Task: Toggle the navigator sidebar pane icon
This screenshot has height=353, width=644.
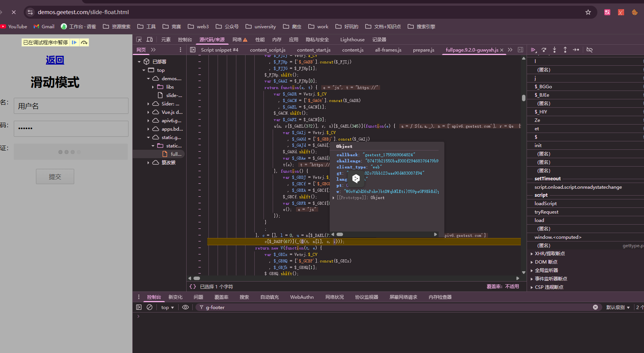Action: pyautogui.click(x=193, y=50)
